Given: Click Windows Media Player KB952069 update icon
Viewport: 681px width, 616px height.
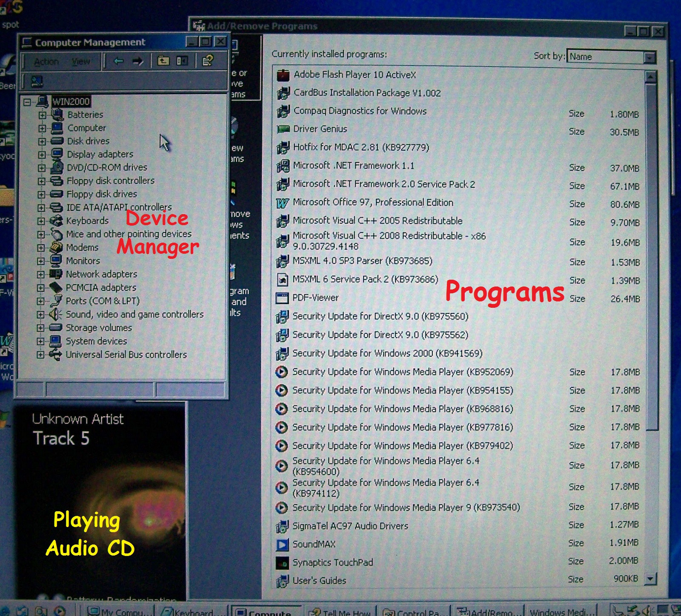Looking at the screenshot, I should coord(281,372).
